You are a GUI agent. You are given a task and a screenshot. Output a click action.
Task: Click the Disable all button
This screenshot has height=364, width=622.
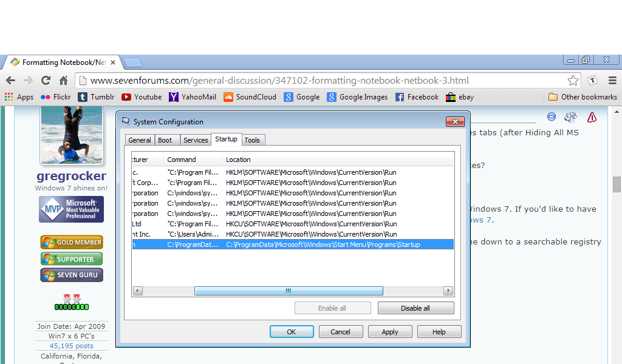(x=415, y=308)
